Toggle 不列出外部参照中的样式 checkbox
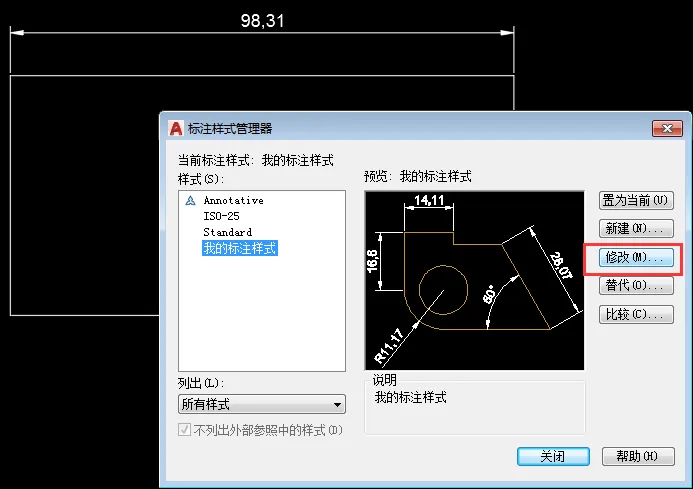 tap(184, 430)
